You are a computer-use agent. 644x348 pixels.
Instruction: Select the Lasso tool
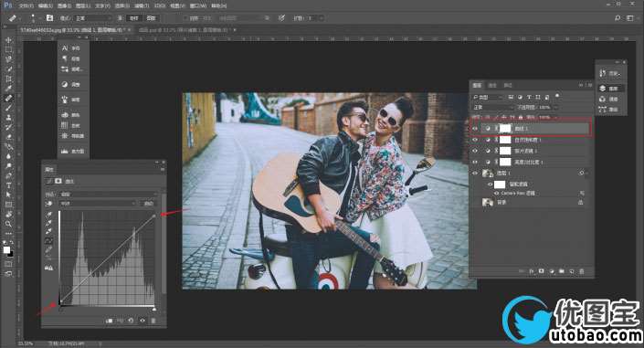pyautogui.click(x=8, y=59)
